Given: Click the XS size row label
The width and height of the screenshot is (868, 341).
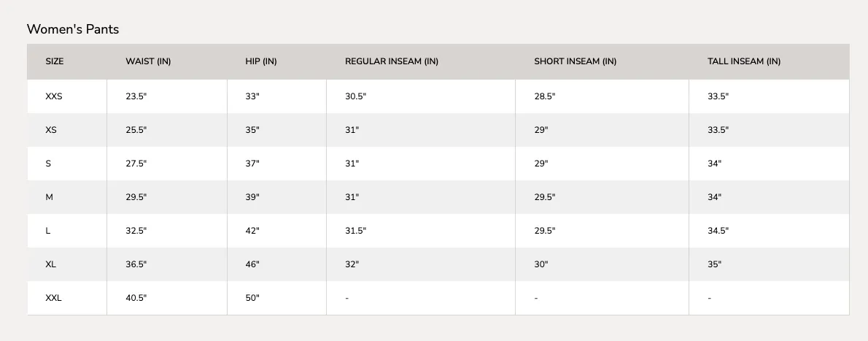Looking at the screenshot, I should (x=51, y=130).
